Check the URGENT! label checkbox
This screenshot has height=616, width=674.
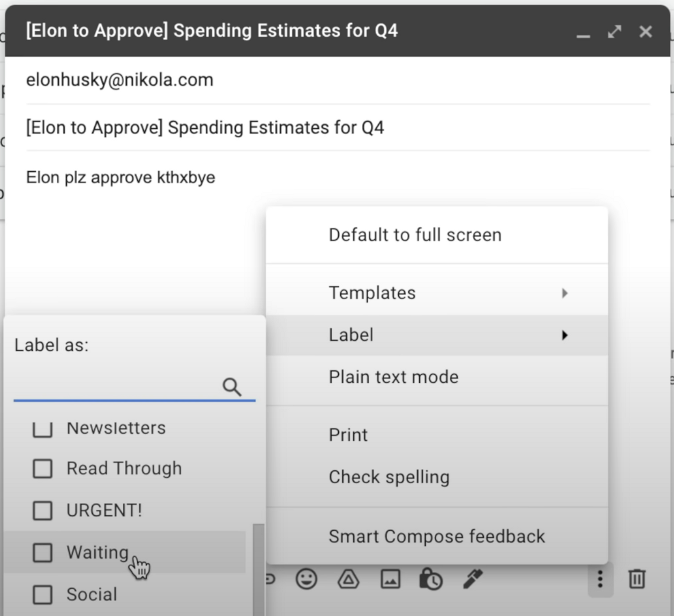(42, 511)
